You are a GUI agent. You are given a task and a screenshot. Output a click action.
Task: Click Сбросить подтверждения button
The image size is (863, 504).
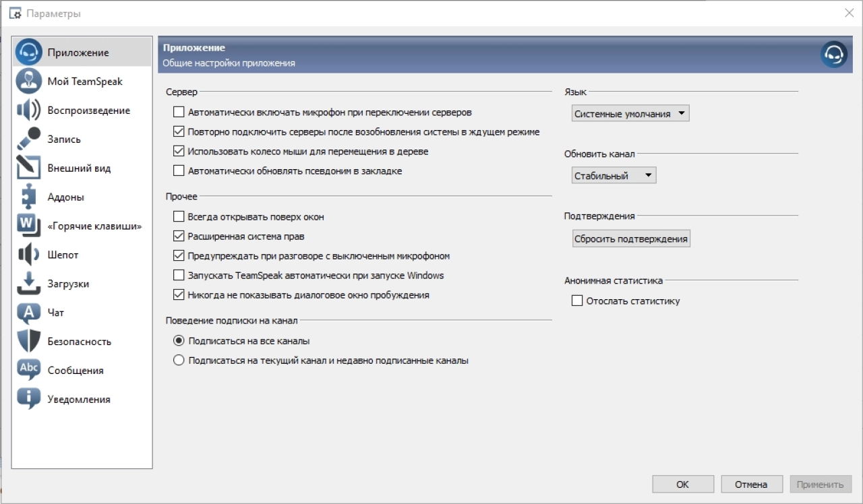point(631,239)
